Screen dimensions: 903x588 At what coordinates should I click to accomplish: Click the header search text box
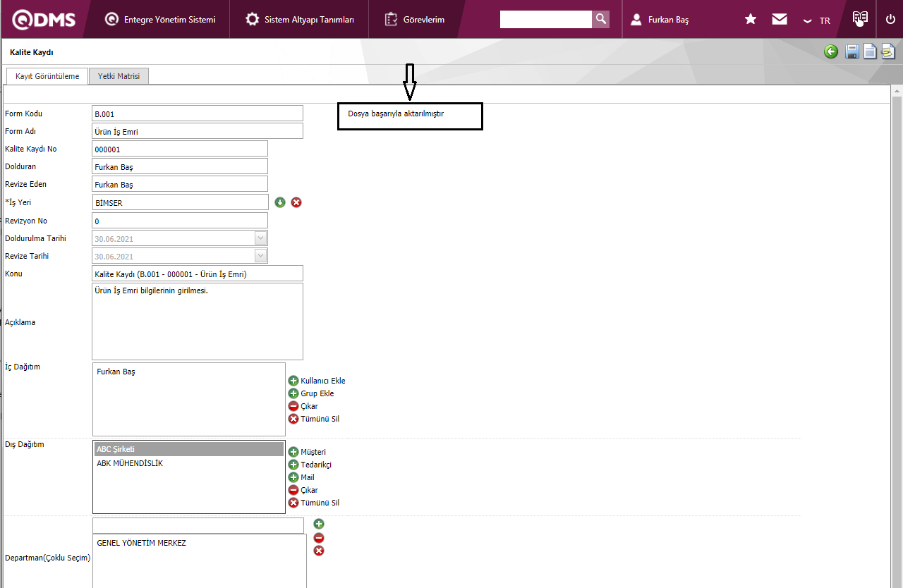pyautogui.click(x=546, y=19)
